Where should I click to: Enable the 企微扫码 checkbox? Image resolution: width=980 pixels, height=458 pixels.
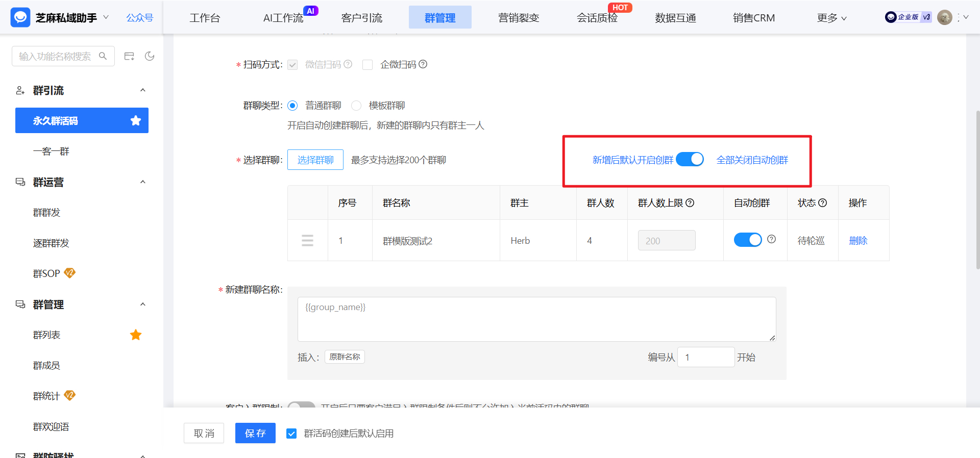point(367,65)
